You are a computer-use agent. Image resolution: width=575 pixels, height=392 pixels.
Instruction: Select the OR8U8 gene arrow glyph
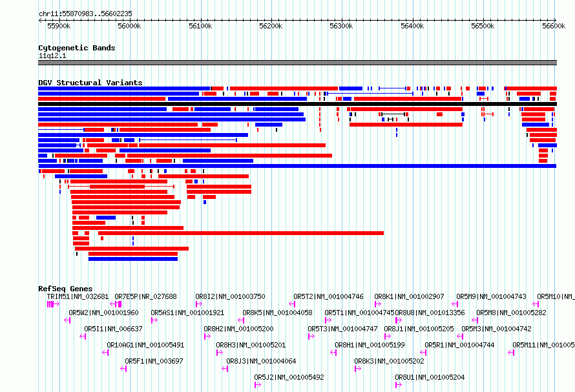399,320
